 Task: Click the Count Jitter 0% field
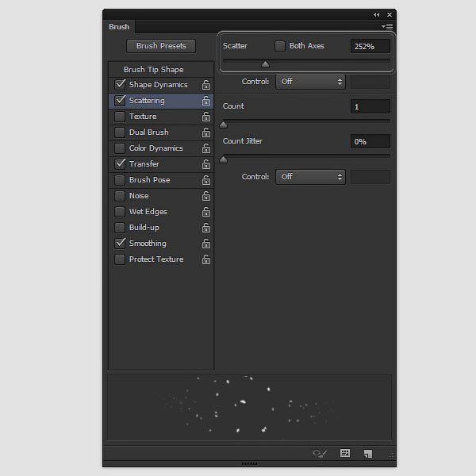tap(370, 141)
